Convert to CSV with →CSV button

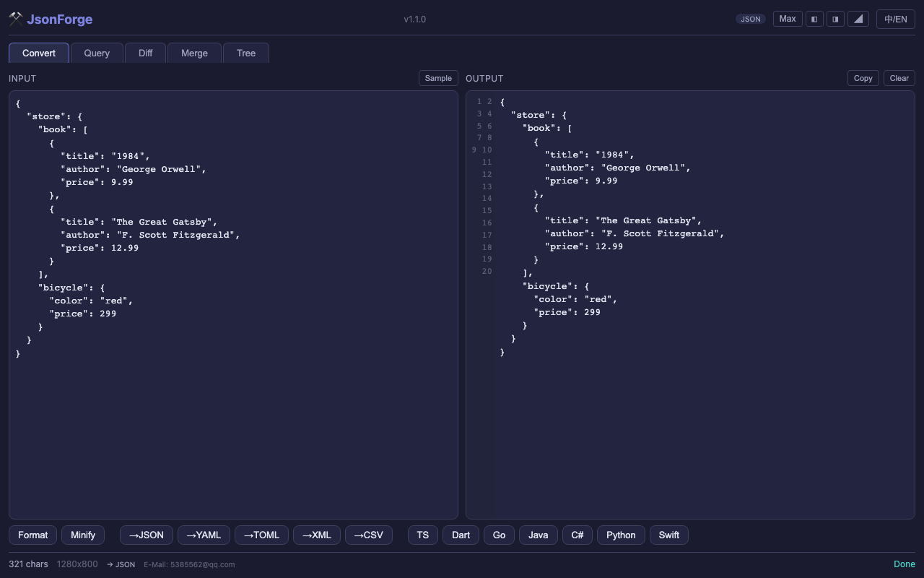coord(369,535)
